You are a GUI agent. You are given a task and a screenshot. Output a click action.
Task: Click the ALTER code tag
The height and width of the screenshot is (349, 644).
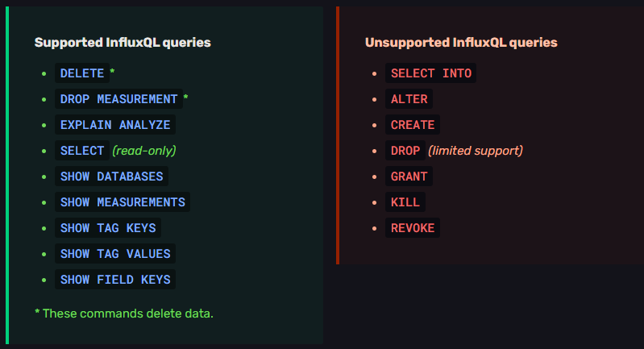coord(409,99)
